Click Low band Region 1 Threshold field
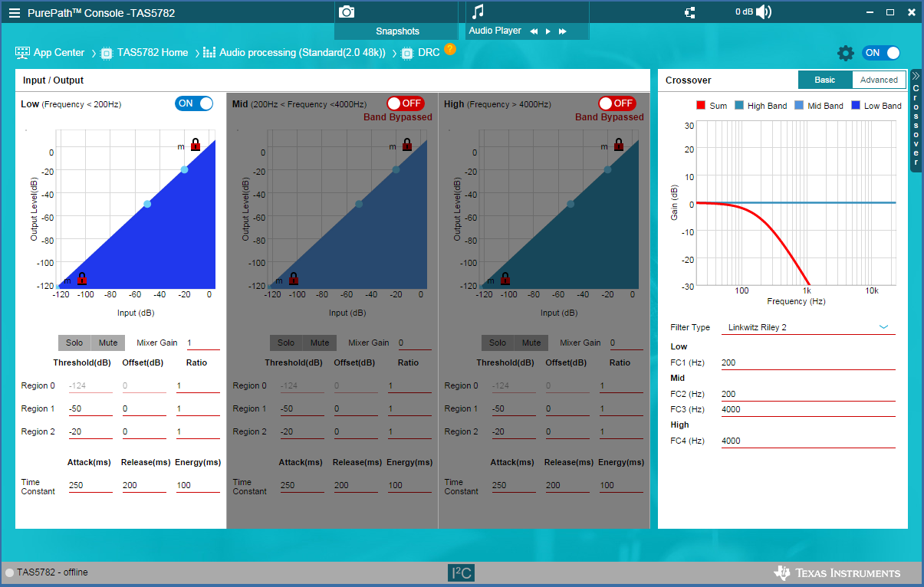The height and width of the screenshot is (587, 924). pyautogui.click(x=90, y=408)
